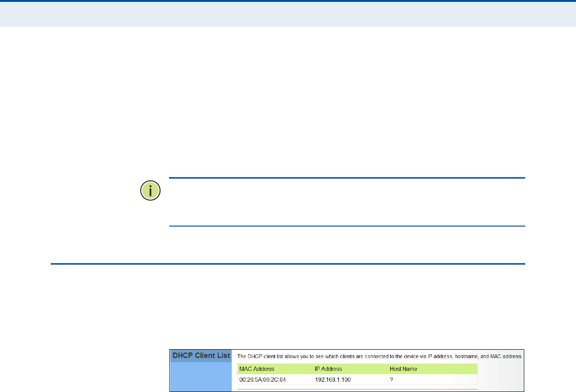Click the MAC Address column header
This screenshot has height=392, width=576.
tap(256, 369)
